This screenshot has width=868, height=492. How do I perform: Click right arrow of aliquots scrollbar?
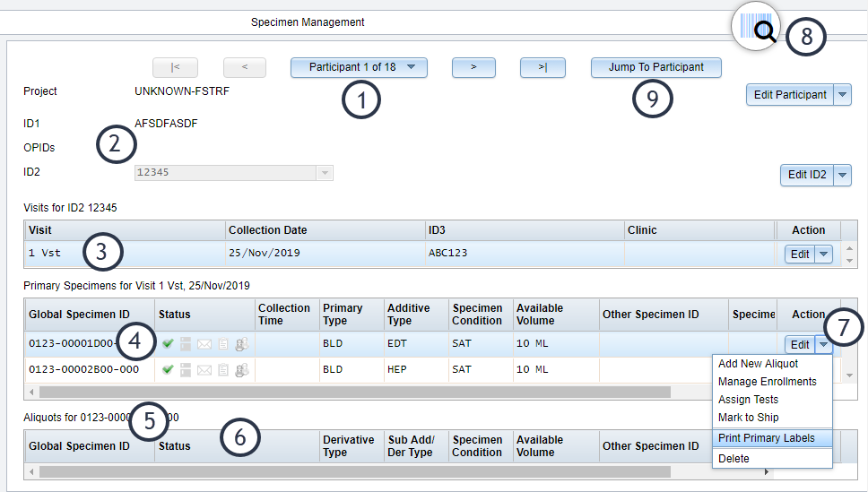click(x=766, y=472)
